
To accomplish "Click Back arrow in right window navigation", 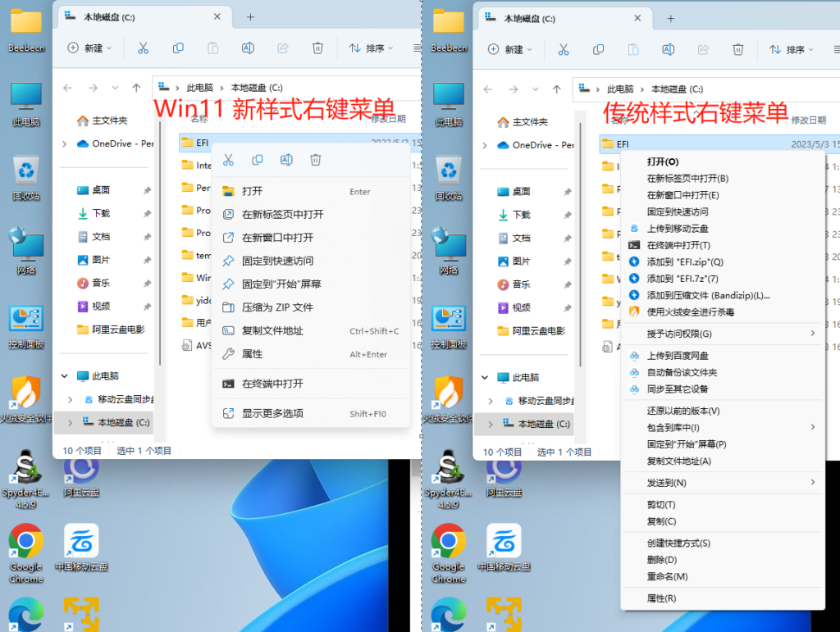I will coord(488,89).
